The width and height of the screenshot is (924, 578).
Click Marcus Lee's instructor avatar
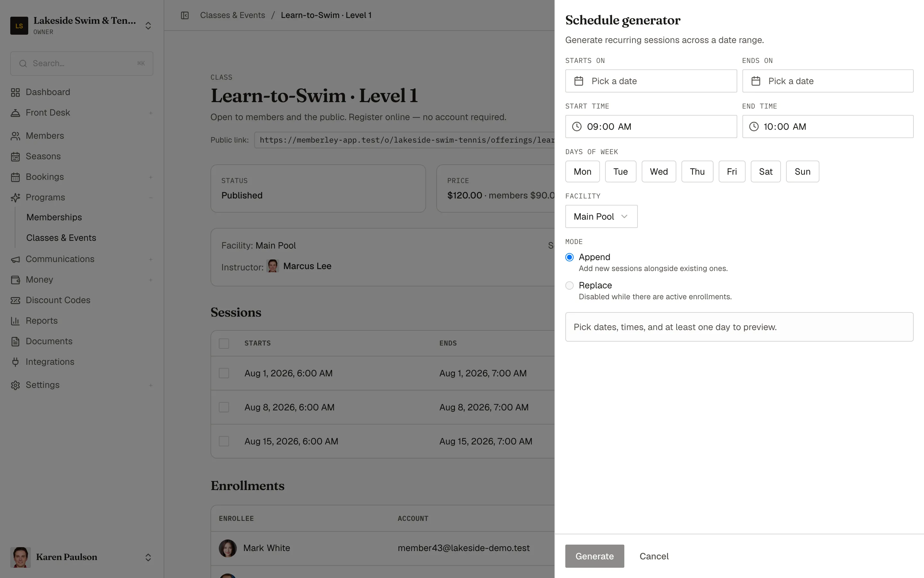coord(273,266)
